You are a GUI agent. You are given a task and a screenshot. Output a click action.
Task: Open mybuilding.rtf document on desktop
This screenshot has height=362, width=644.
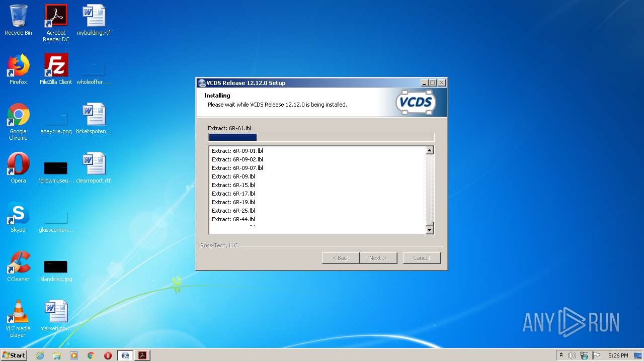[94, 20]
